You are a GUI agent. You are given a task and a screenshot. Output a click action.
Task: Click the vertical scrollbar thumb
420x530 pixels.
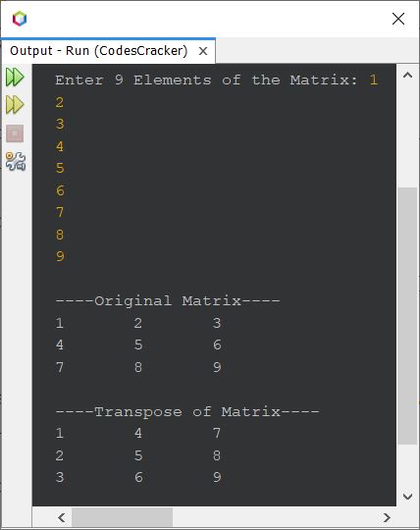point(407,316)
